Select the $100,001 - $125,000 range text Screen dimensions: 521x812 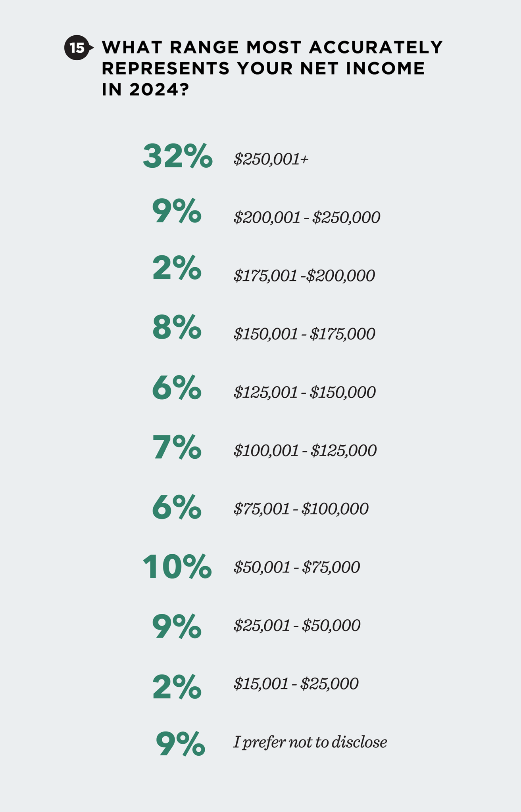(305, 450)
